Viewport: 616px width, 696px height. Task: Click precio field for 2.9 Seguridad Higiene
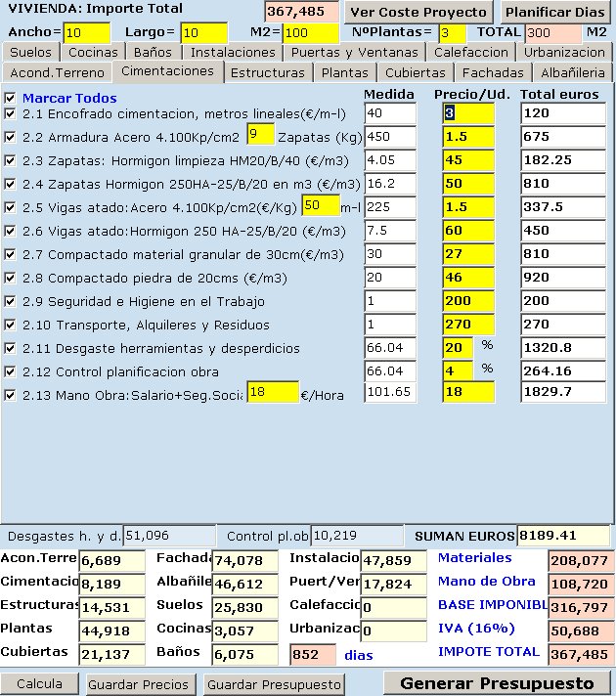coord(468,301)
